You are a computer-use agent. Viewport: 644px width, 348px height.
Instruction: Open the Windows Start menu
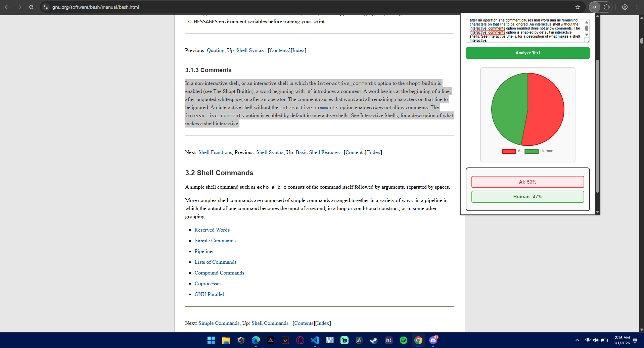click(211, 340)
